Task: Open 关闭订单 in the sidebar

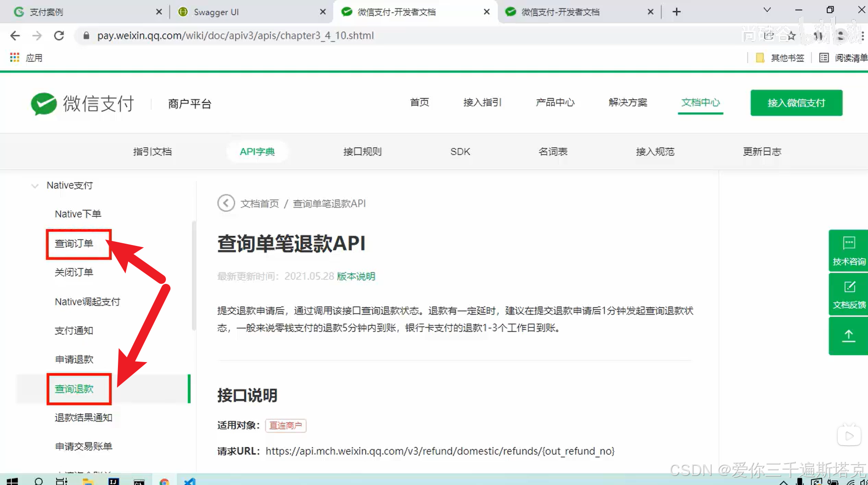Action: click(74, 272)
